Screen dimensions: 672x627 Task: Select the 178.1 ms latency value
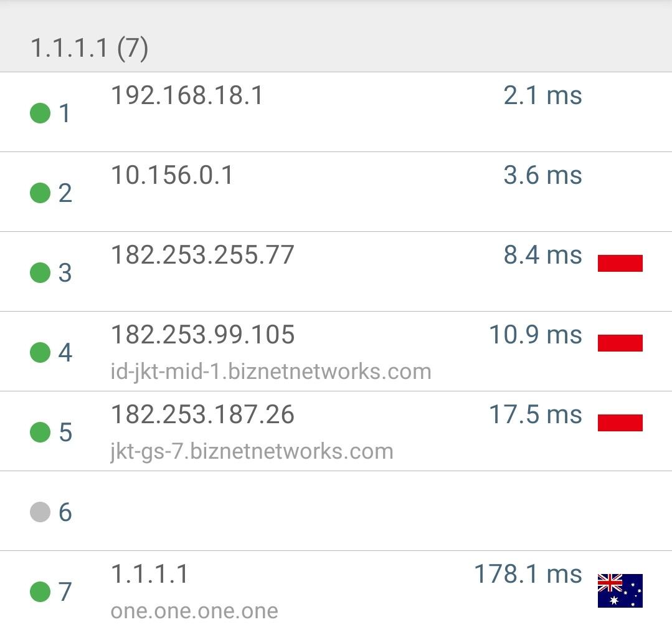pos(528,574)
